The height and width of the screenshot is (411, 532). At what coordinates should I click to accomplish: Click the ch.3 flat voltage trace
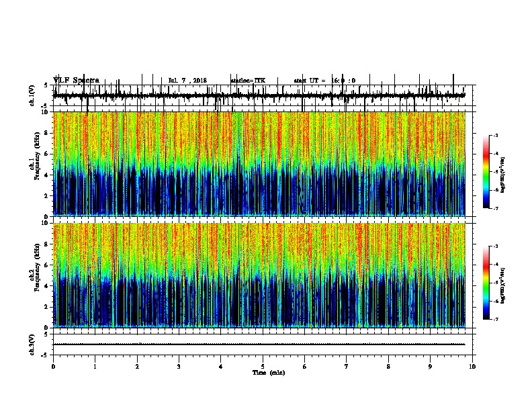coord(259,345)
